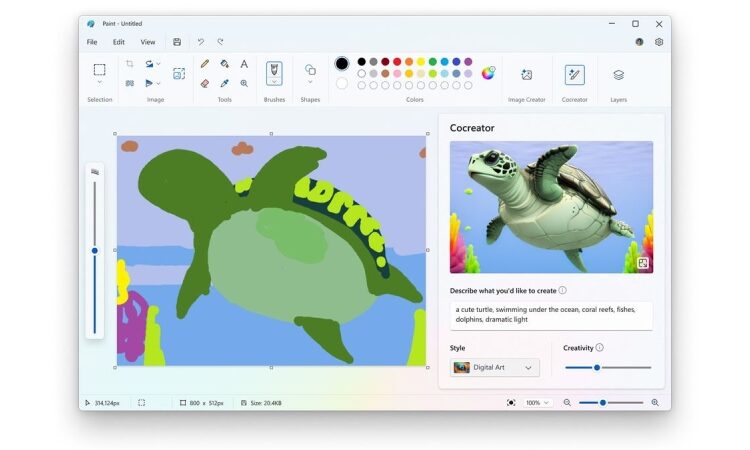This screenshot has width=750, height=450.
Task: Expand the Brushes dropdown chevron
Action: [x=274, y=82]
